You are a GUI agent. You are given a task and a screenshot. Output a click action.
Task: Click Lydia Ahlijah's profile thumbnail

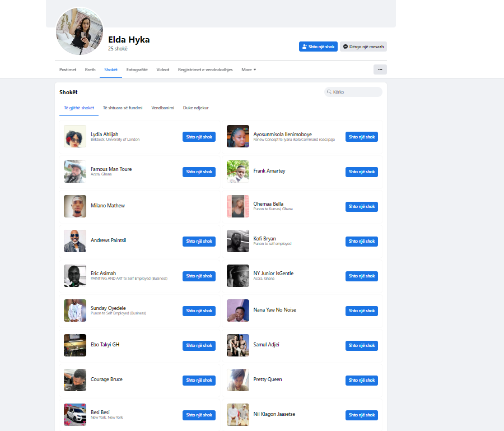click(x=75, y=136)
